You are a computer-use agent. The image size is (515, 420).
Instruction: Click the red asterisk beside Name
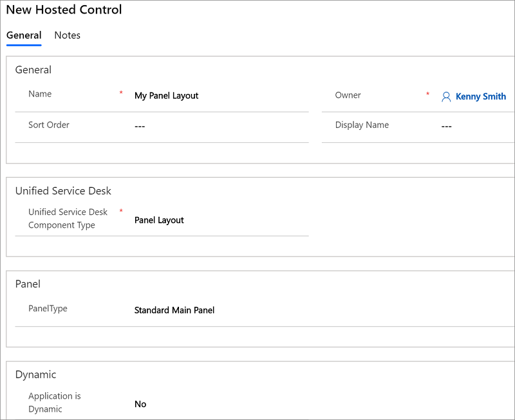coord(121,93)
